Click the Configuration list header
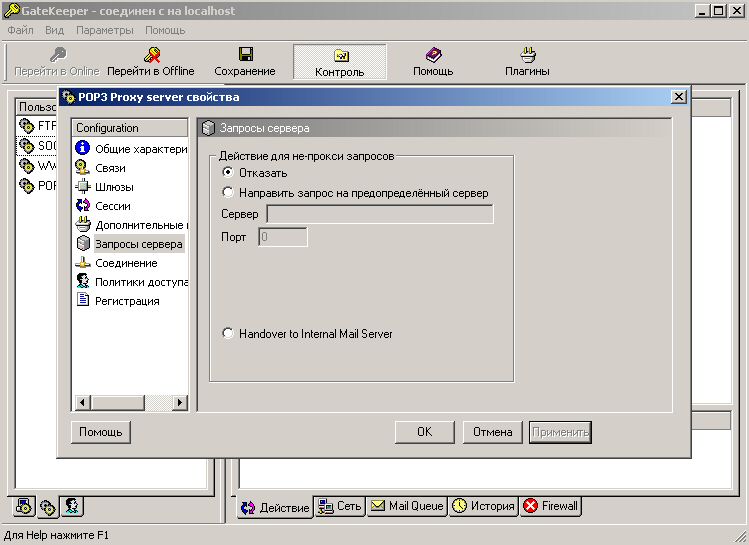749x545 pixels. point(129,128)
